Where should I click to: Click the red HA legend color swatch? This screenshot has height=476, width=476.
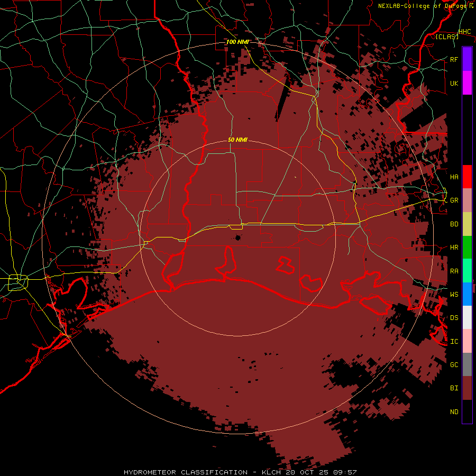(x=467, y=177)
